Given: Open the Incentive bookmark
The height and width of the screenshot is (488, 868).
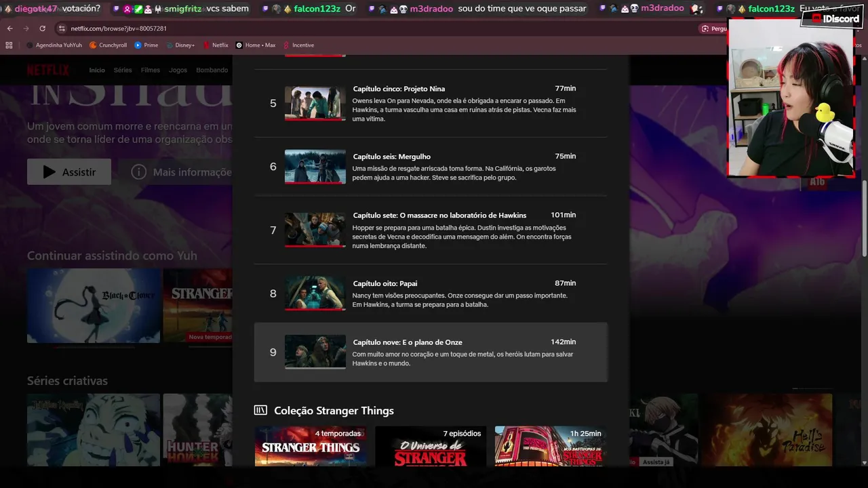Looking at the screenshot, I should [x=298, y=45].
